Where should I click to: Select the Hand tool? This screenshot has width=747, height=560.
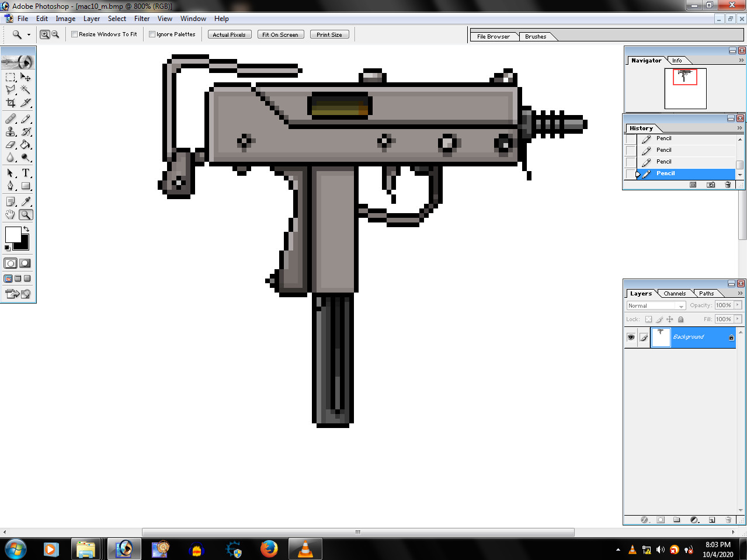(x=10, y=214)
